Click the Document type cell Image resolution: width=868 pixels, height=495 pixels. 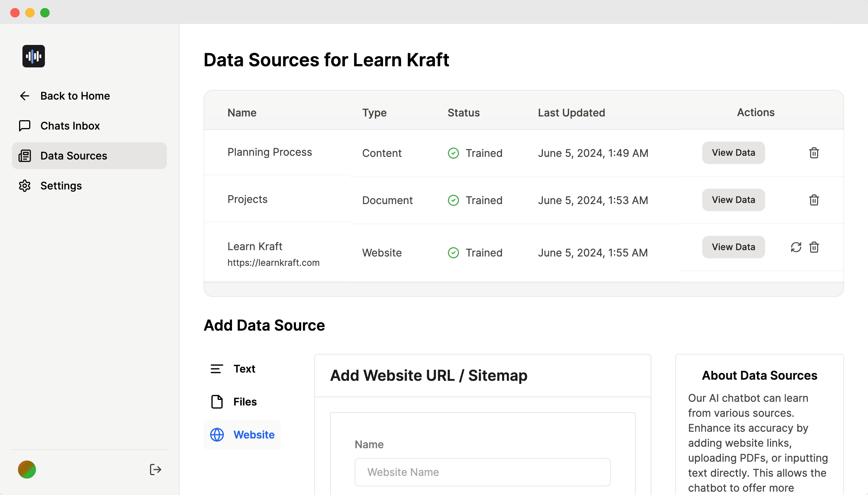(387, 200)
